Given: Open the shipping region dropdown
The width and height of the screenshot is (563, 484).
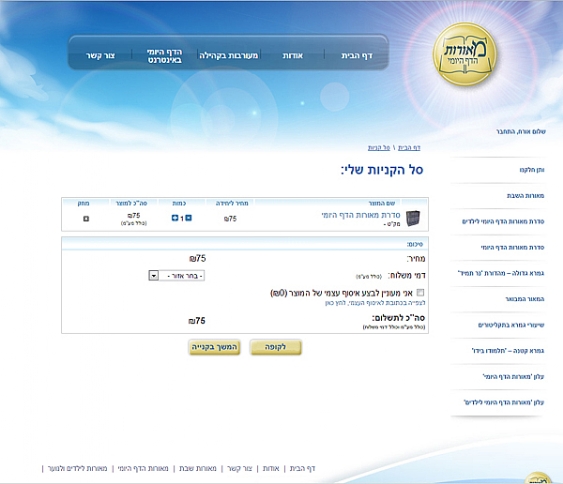Looking at the screenshot, I should point(177,276).
